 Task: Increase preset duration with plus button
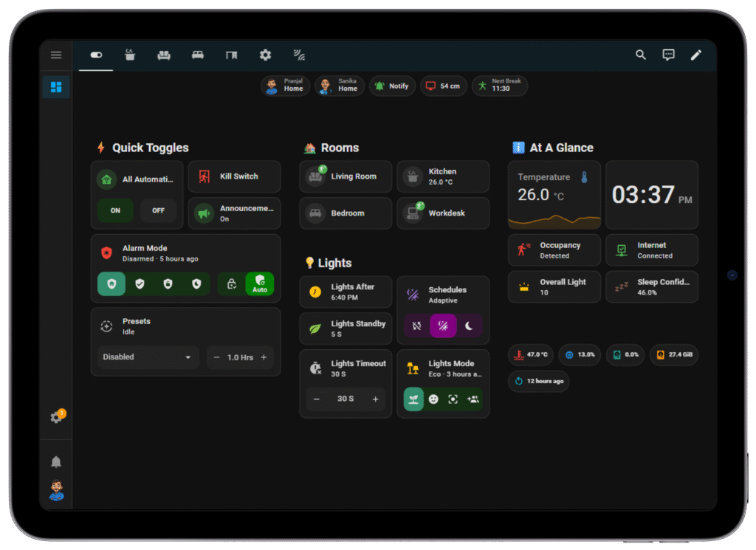coord(264,357)
